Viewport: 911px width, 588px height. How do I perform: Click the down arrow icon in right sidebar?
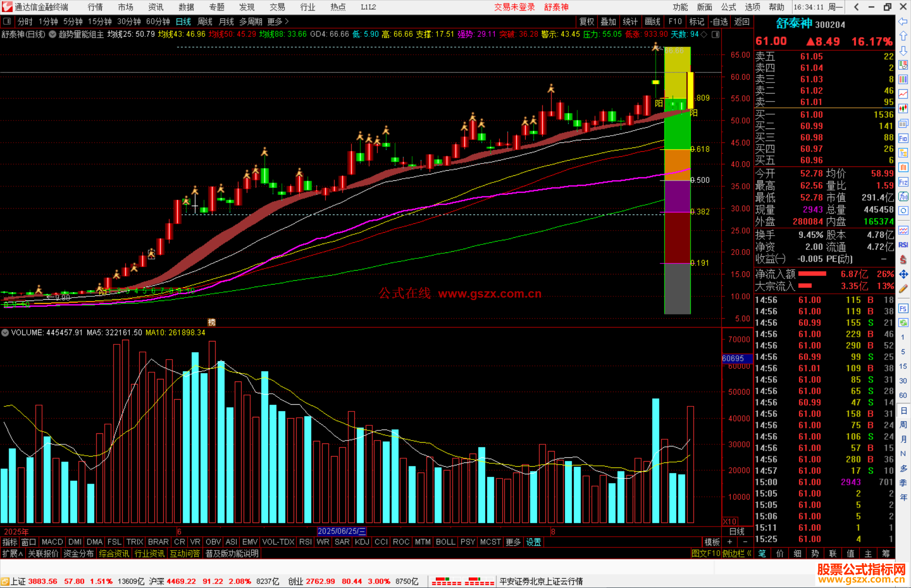coord(903,51)
